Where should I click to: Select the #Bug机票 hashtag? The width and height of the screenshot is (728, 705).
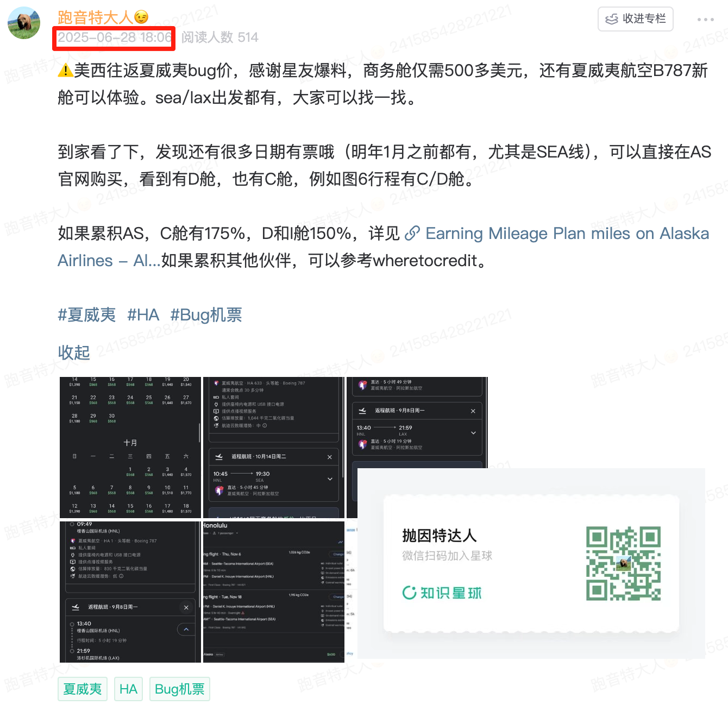tap(206, 315)
